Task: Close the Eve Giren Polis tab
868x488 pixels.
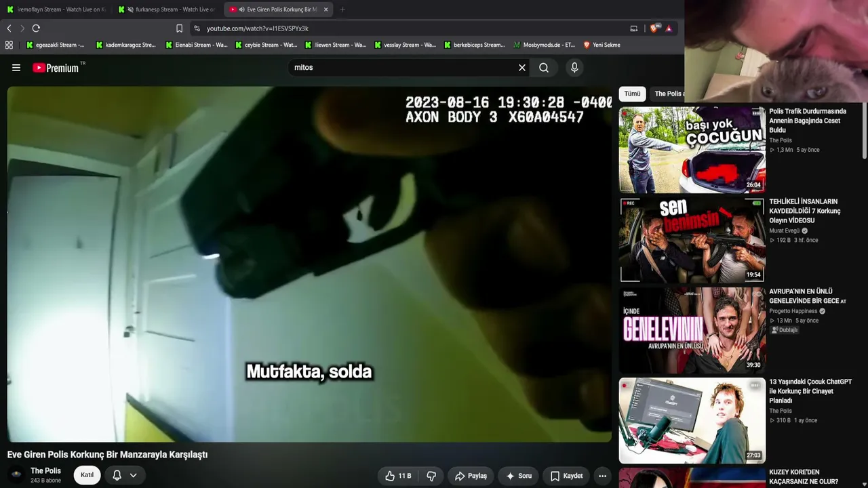Action: click(x=326, y=9)
